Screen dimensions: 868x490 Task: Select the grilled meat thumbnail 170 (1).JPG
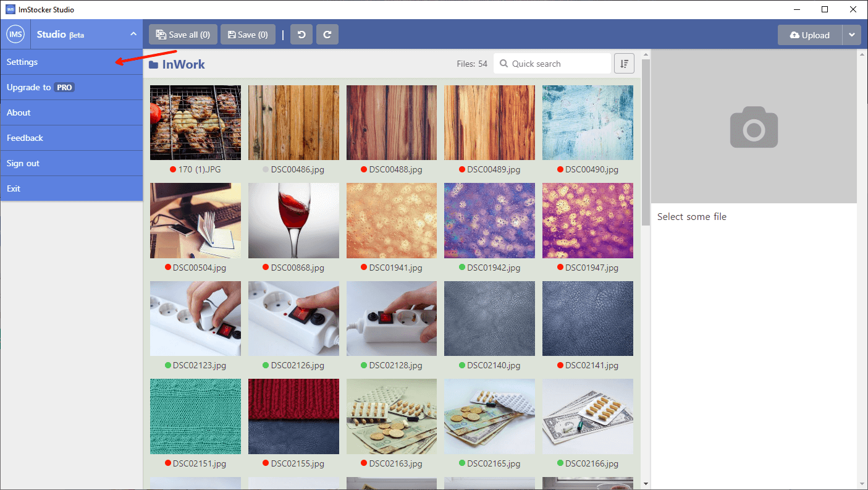(x=195, y=123)
